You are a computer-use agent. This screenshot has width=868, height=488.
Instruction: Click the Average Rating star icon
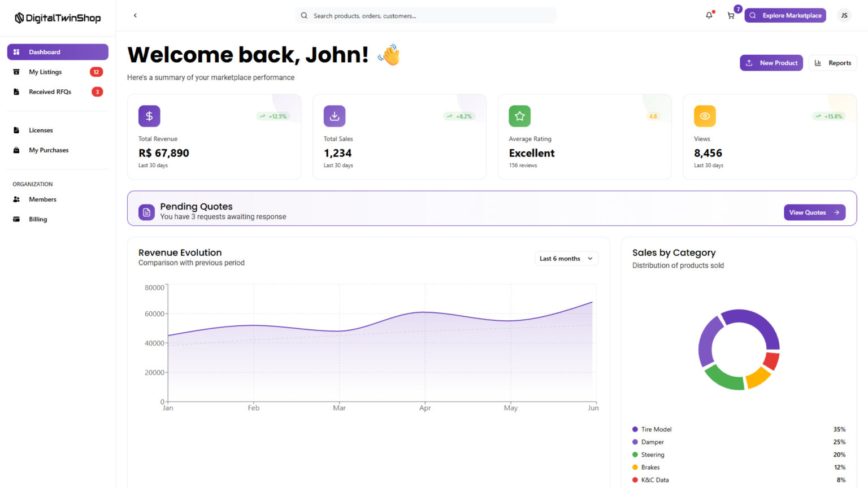pos(519,116)
